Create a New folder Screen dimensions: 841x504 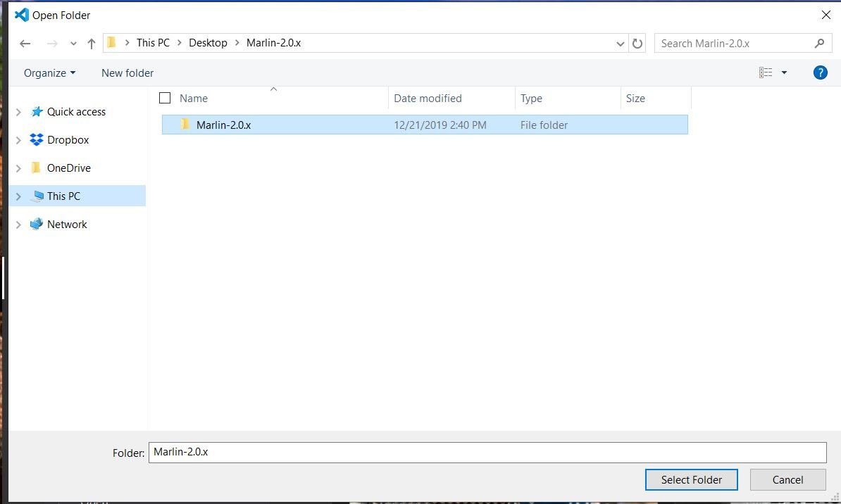tap(127, 73)
